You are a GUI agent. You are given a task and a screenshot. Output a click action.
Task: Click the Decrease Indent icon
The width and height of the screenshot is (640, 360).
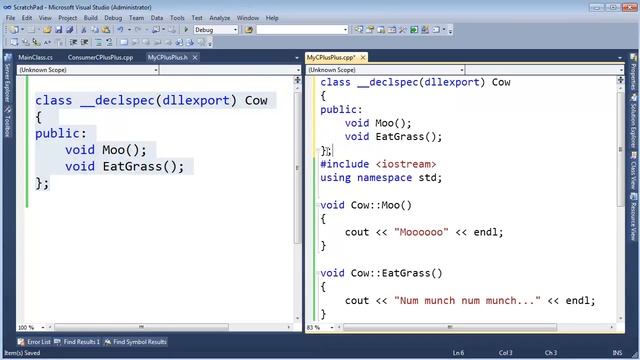pos(73,42)
